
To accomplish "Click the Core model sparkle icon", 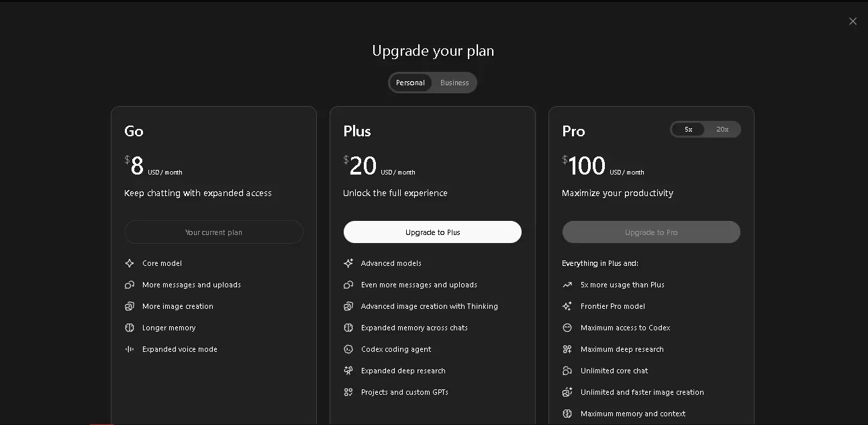I will [130, 263].
